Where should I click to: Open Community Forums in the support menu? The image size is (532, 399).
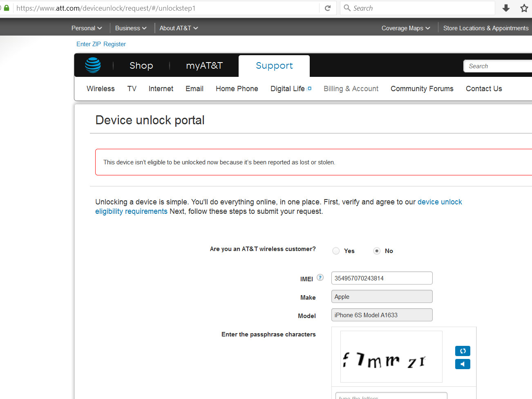[x=422, y=89]
